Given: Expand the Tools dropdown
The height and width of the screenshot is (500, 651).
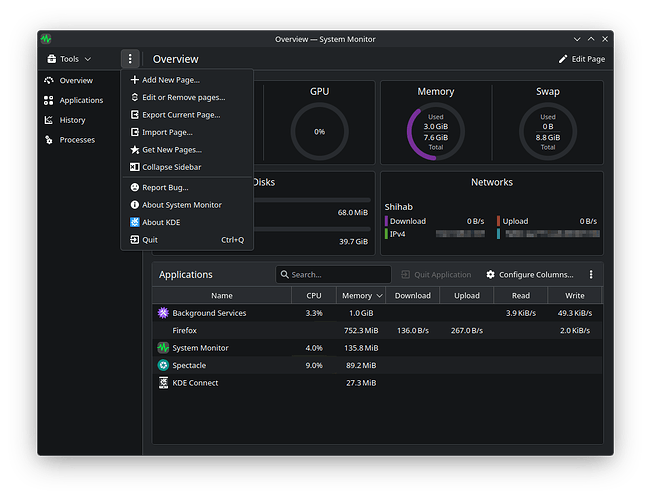Looking at the screenshot, I should [69, 59].
